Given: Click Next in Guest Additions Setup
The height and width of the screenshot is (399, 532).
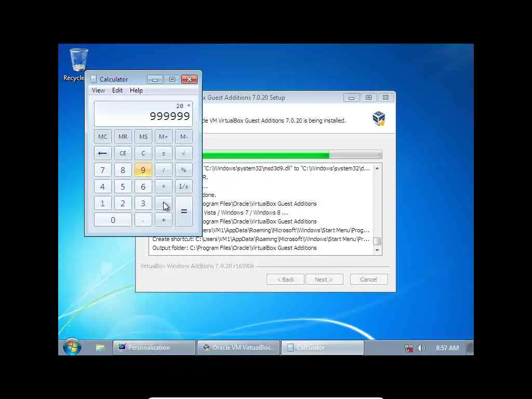Looking at the screenshot, I should (x=324, y=280).
